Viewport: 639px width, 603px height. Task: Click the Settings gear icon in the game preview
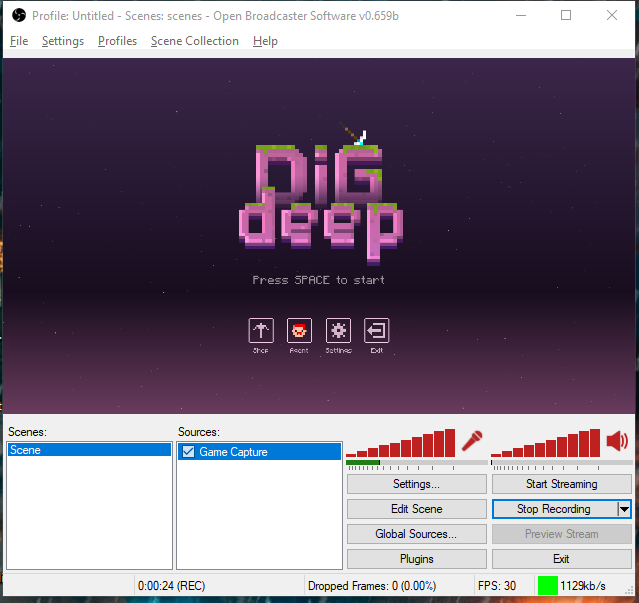point(338,330)
